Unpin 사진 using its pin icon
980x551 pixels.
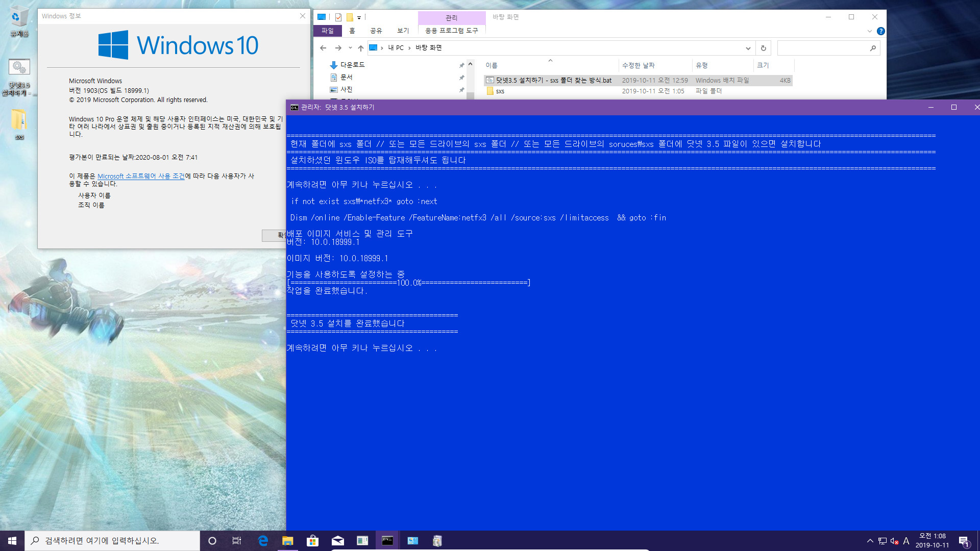461,90
